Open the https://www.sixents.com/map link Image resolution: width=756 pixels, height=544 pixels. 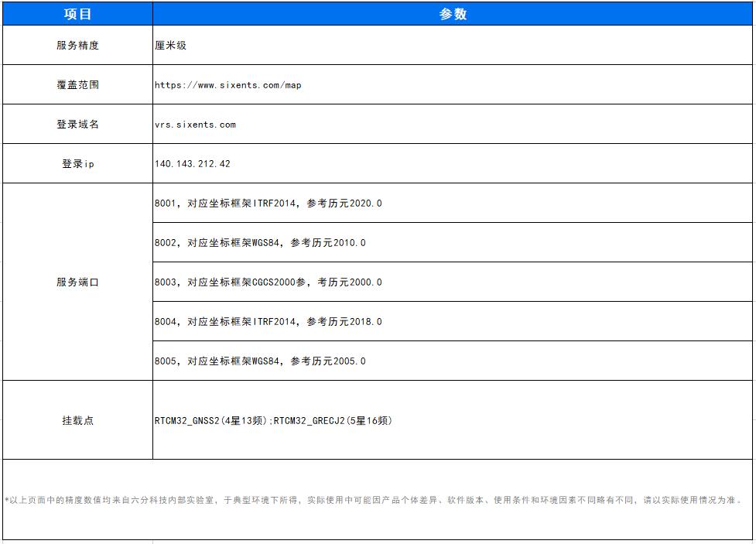(x=227, y=85)
